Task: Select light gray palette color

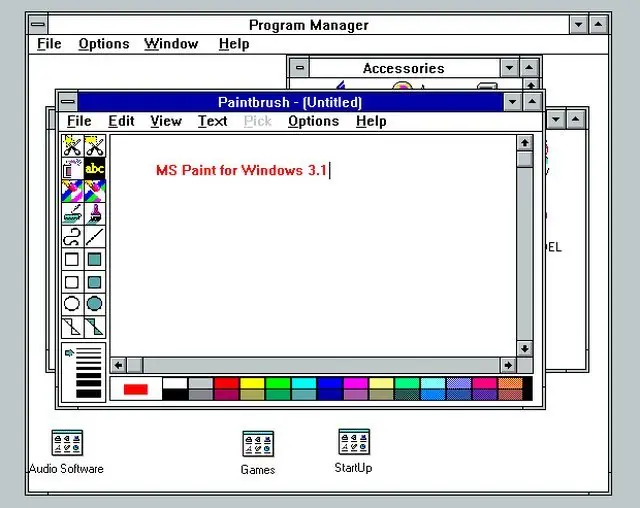Action: pyautogui.click(x=201, y=383)
